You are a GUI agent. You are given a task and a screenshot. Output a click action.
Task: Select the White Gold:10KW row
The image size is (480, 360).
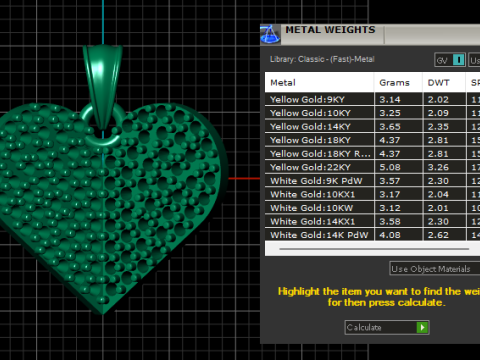[372, 208]
